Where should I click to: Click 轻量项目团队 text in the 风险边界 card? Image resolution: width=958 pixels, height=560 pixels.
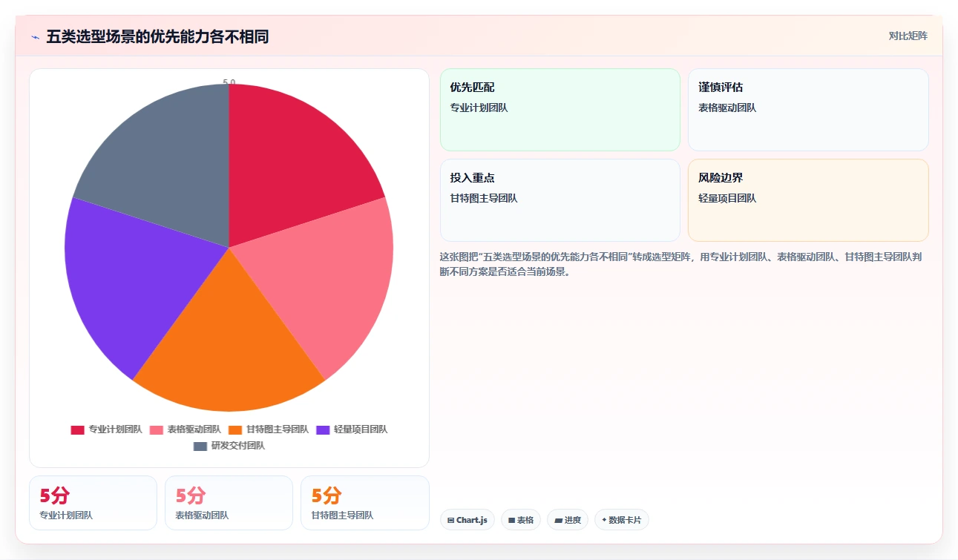[727, 198]
